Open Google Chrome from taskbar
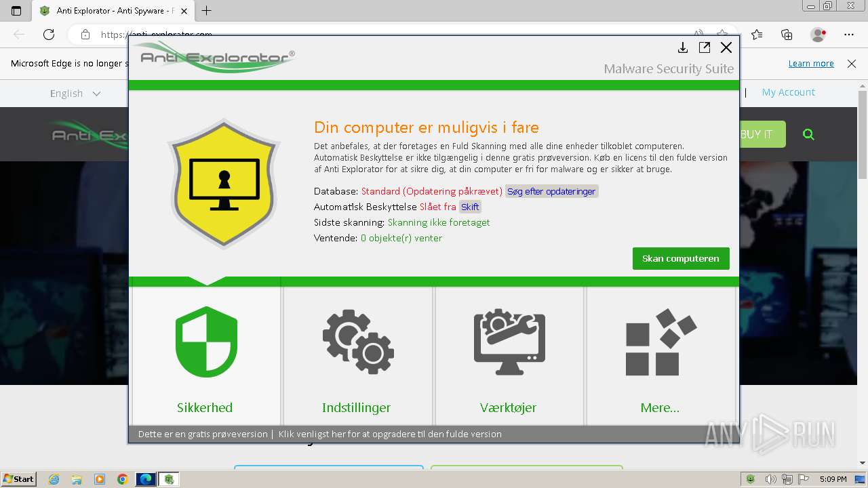Image resolution: width=868 pixels, height=488 pixels. coord(123,479)
